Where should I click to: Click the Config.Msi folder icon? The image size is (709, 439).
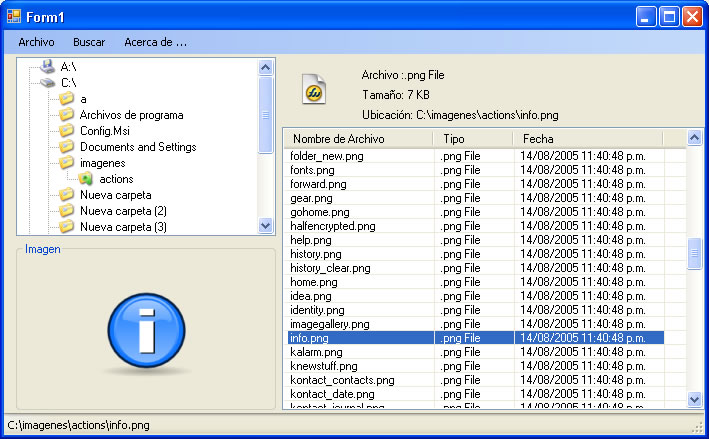[67, 131]
